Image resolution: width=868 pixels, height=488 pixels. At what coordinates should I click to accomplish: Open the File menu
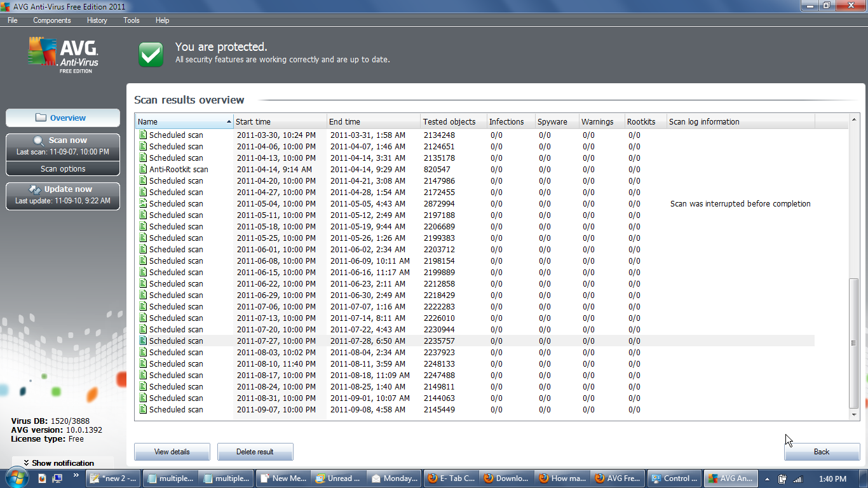[13, 20]
